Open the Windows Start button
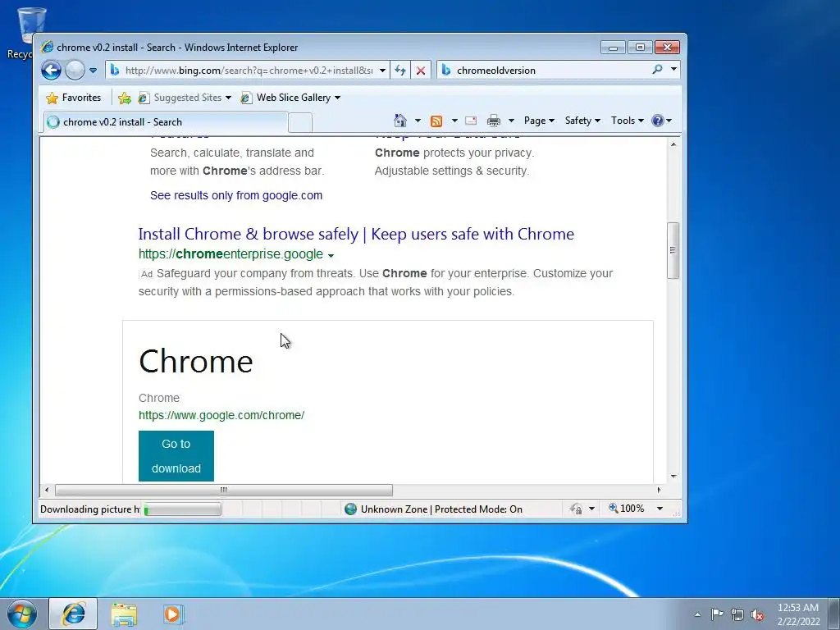This screenshot has height=630, width=840. click(x=21, y=614)
